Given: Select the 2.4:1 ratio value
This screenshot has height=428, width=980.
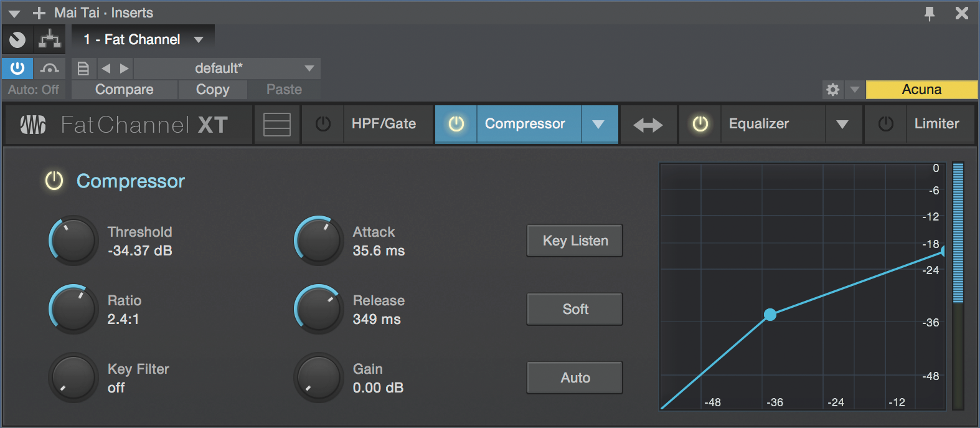Looking at the screenshot, I should click(x=123, y=320).
